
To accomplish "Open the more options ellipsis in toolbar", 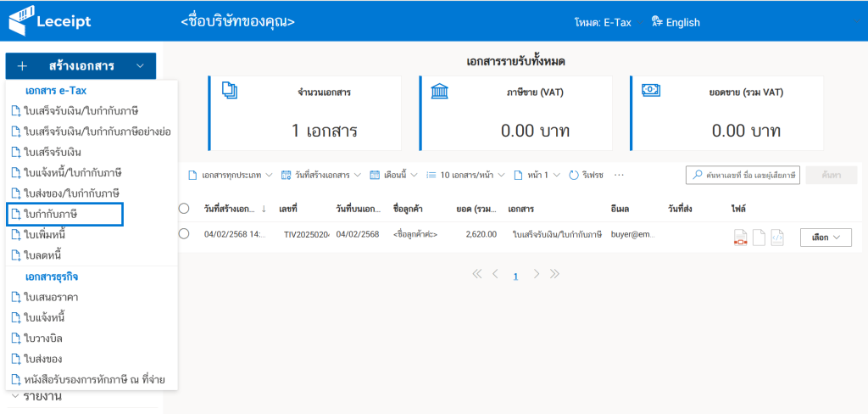I will pyautogui.click(x=620, y=175).
